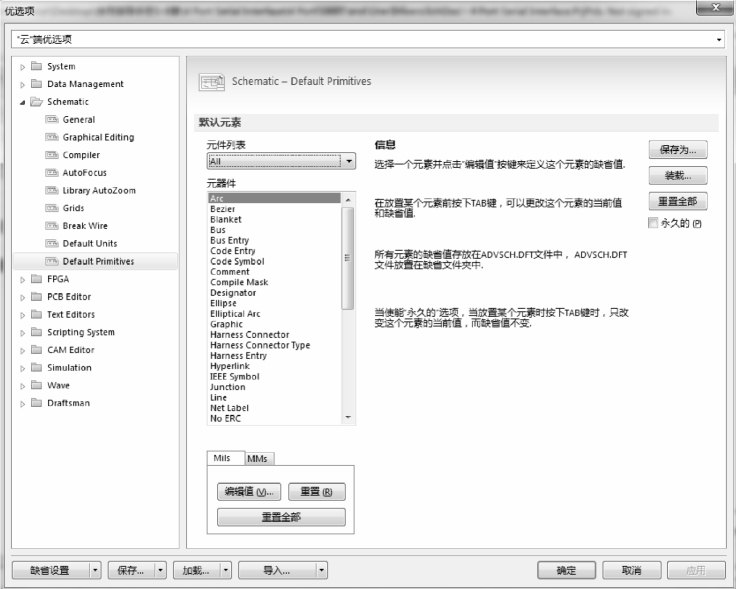Click the General page icon under Schematic
Viewport: 736px width, 589px height.
[53, 120]
